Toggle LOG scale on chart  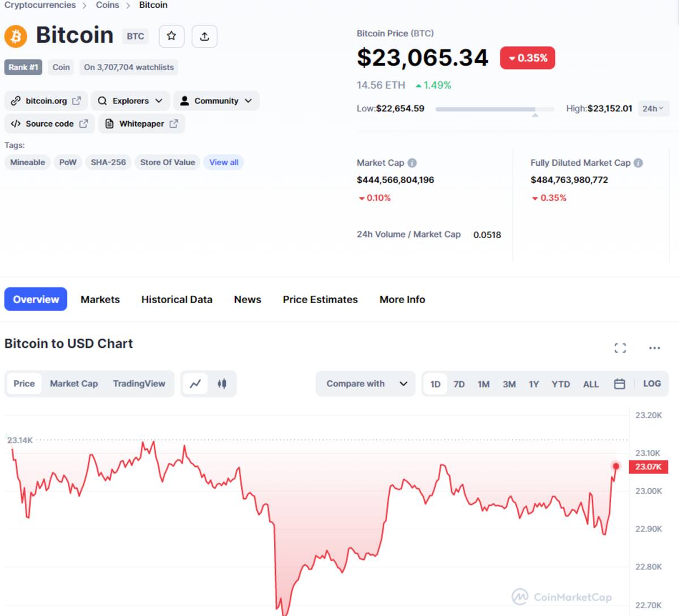[x=652, y=384]
